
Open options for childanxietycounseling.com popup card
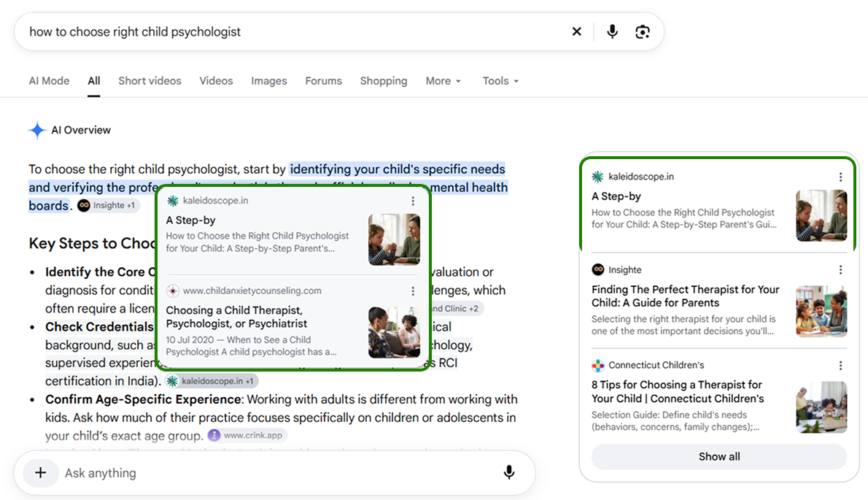(412, 291)
